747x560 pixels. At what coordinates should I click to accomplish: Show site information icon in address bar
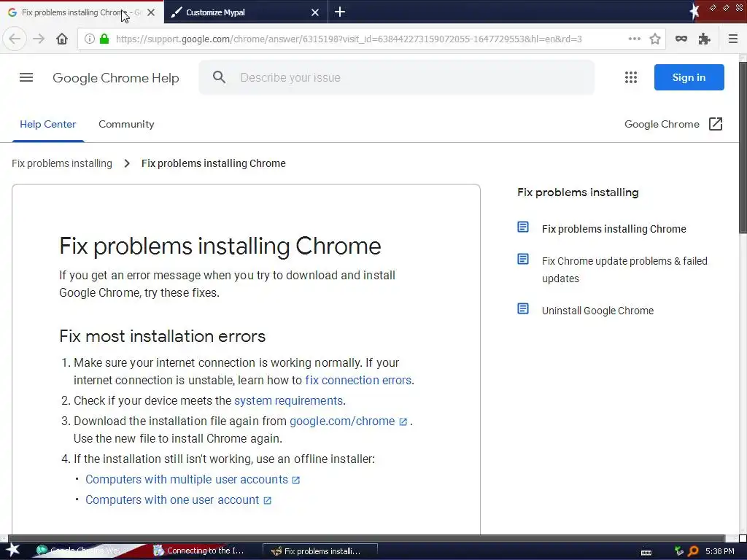point(90,39)
